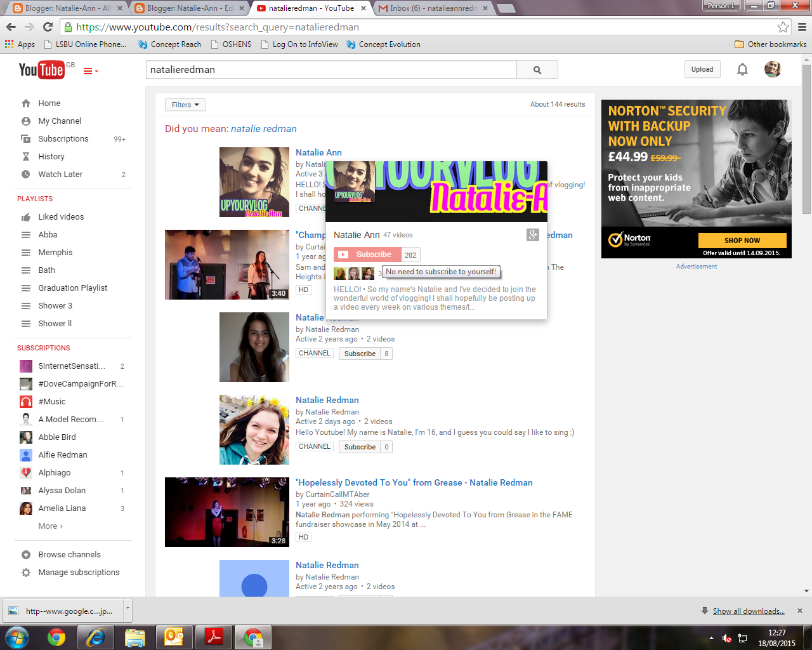
Task: Click the browser back arrow
Action: (x=11, y=27)
